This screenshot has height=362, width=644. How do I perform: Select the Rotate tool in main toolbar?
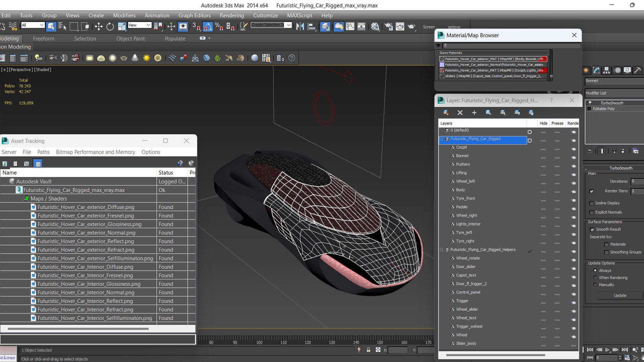(110, 26)
